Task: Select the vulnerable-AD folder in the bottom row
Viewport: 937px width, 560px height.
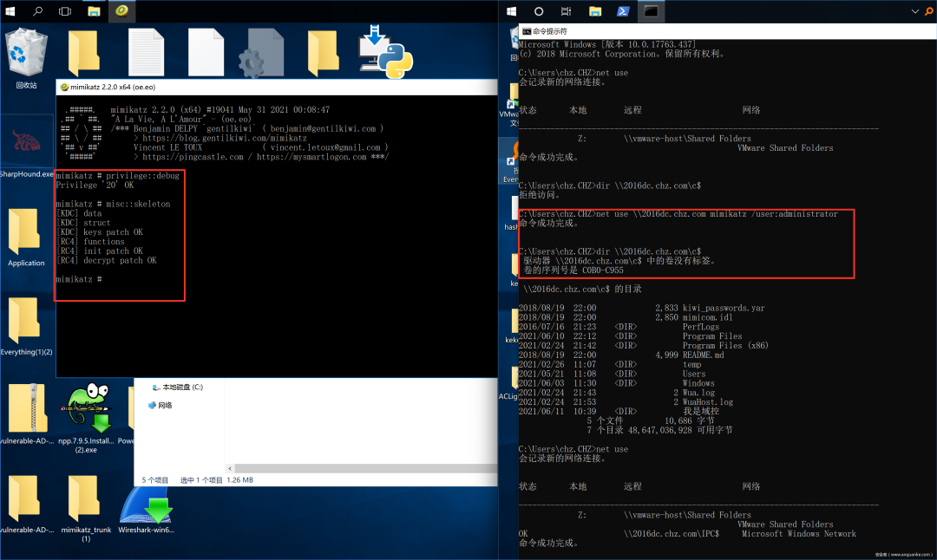Action: (x=26, y=505)
